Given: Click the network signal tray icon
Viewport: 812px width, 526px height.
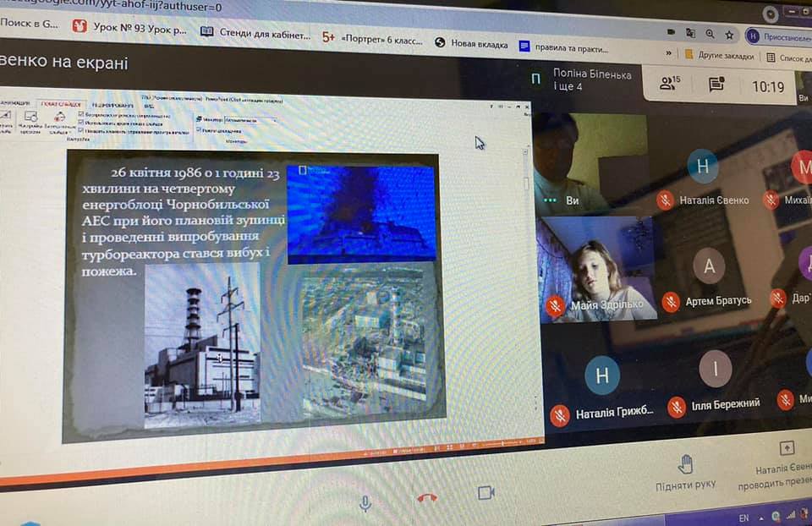Looking at the screenshot, I should pos(791,515).
